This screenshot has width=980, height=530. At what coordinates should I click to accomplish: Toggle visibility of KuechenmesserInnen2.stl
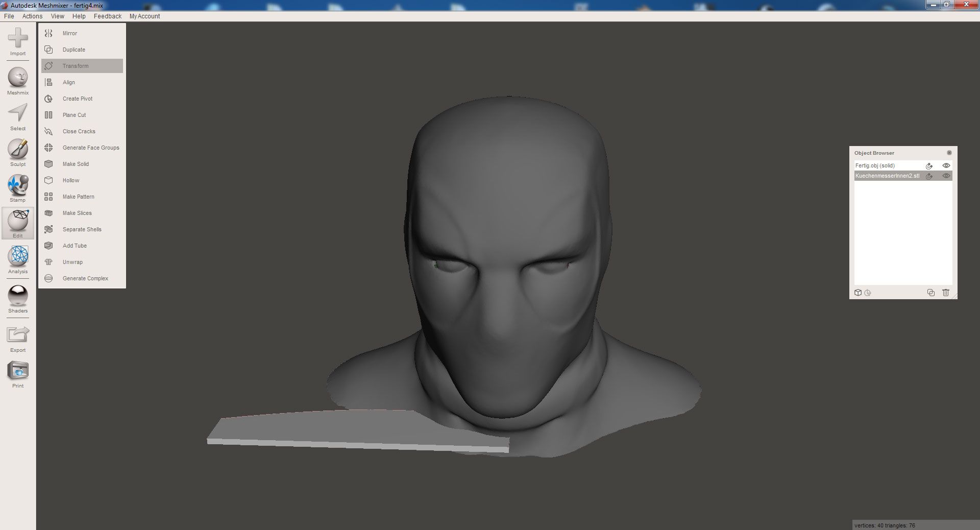946,176
